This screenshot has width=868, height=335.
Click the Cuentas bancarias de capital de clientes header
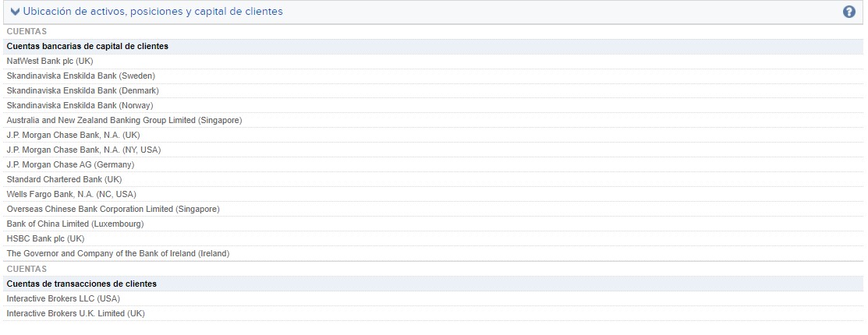87,46
